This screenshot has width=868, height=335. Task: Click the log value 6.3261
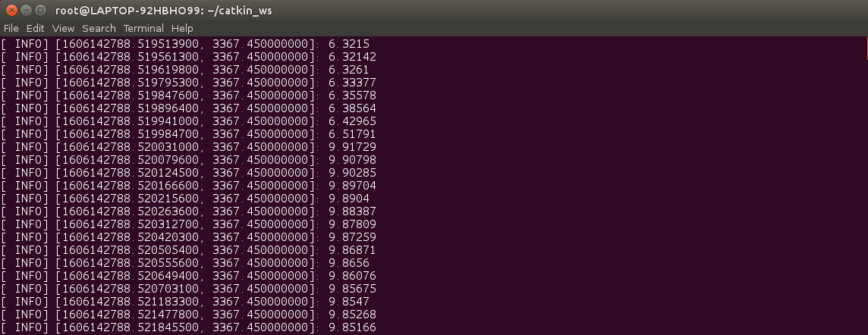[x=349, y=70]
